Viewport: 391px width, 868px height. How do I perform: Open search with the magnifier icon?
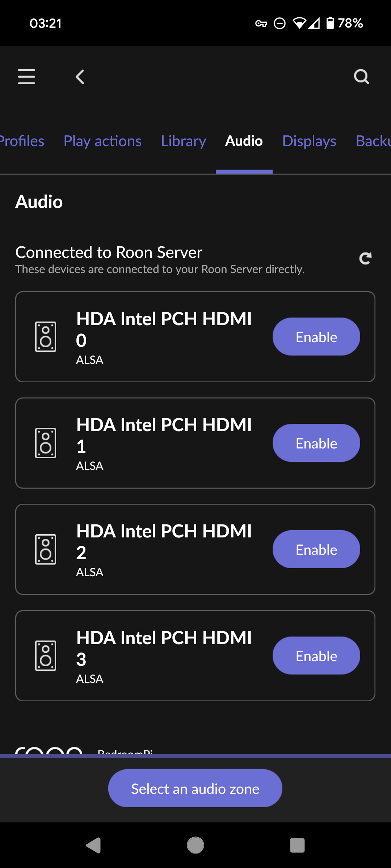(361, 77)
